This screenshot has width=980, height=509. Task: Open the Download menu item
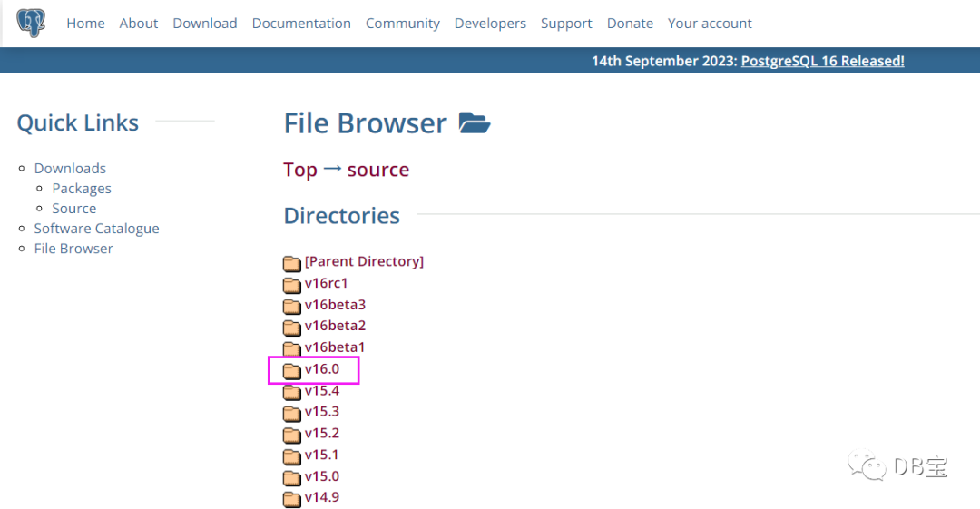(x=205, y=24)
